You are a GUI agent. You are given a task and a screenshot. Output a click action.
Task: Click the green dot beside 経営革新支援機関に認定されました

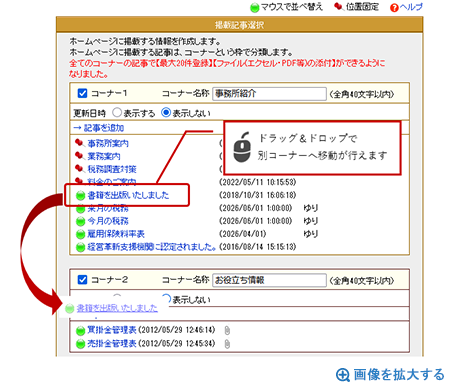(80, 247)
